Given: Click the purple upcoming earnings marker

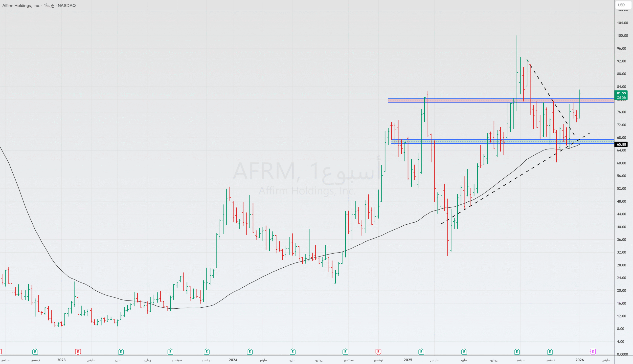Looking at the screenshot, I should [x=592, y=352].
